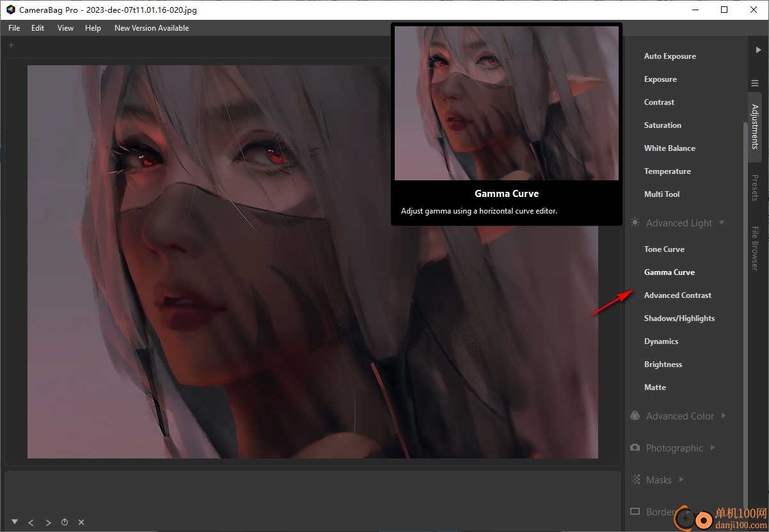Collapse the Advanced Light section arrow
This screenshot has height=532, width=769.
(722, 223)
